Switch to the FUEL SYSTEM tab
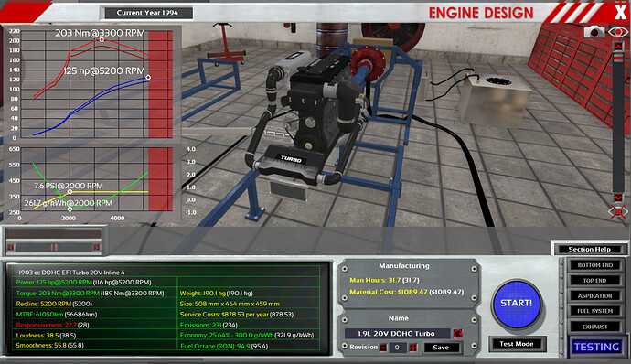The width and height of the screenshot is (631, 364). 595,311
